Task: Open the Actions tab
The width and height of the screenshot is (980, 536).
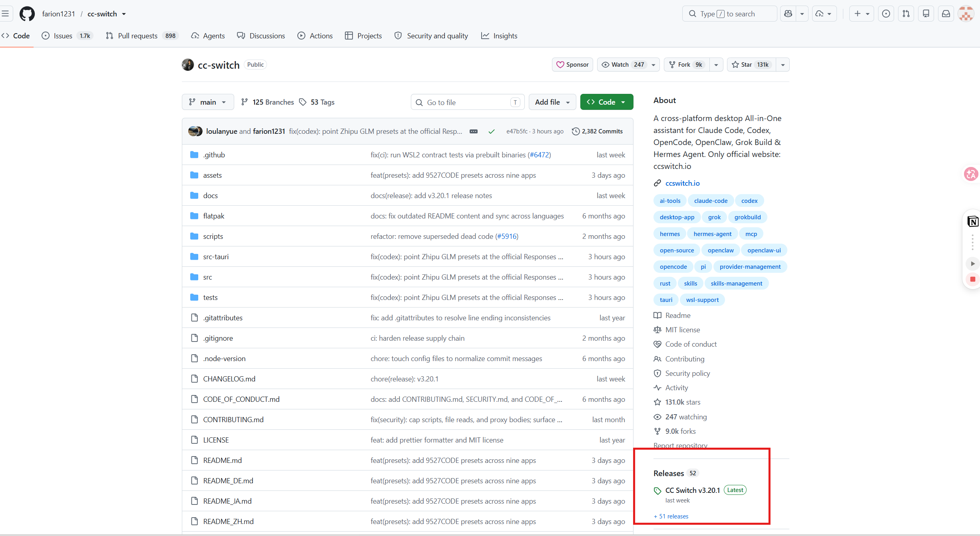Action: tap(315, 36)
